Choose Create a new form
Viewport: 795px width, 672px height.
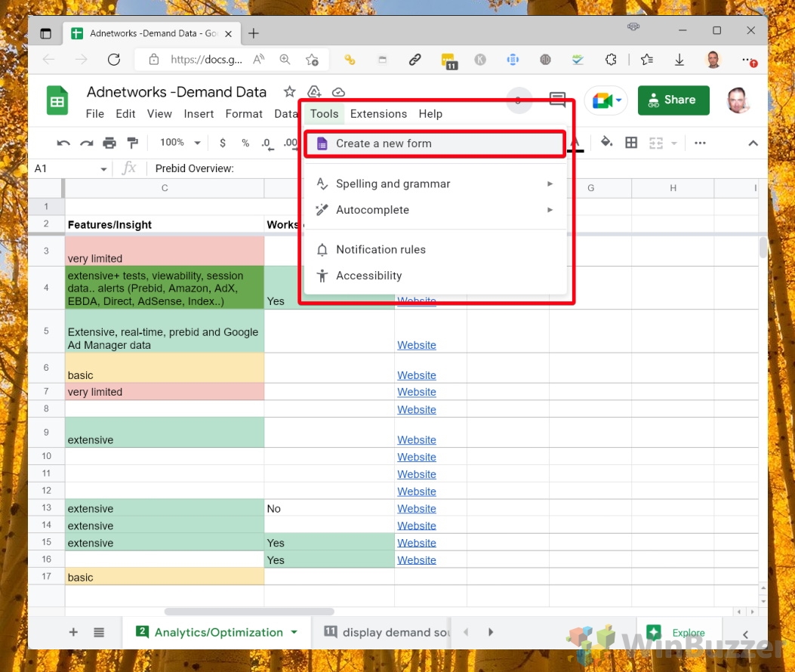point(435,143)
